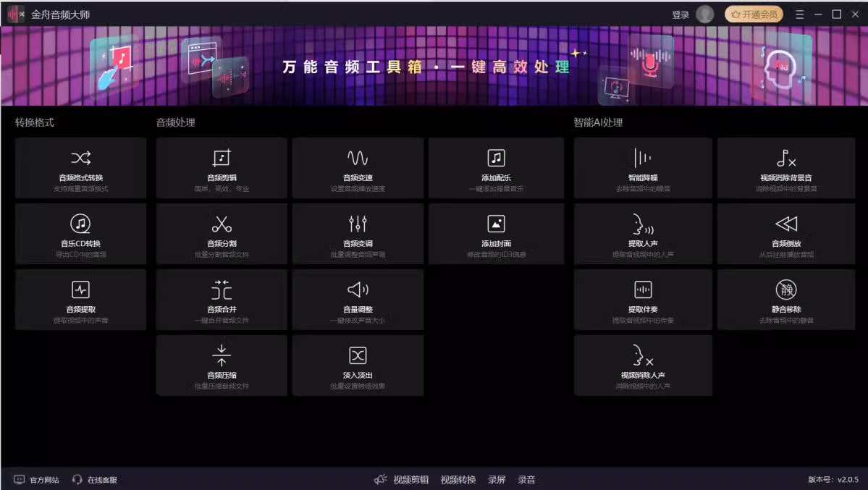The image size is (868, 490).
Task: Launch the 音频剪辑 audio editing tool
Action: coord(222,168)
